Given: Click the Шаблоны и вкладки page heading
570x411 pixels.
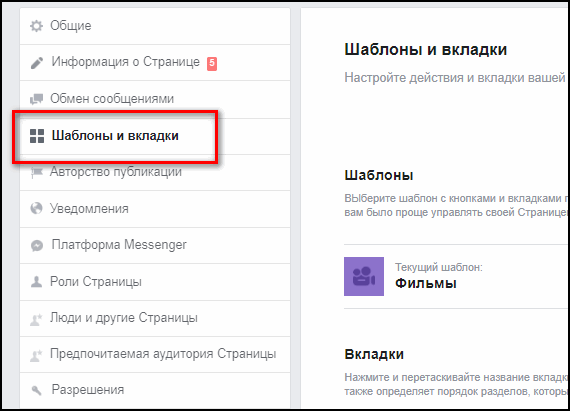Looking at the screenshot, I should click(426, 49).
